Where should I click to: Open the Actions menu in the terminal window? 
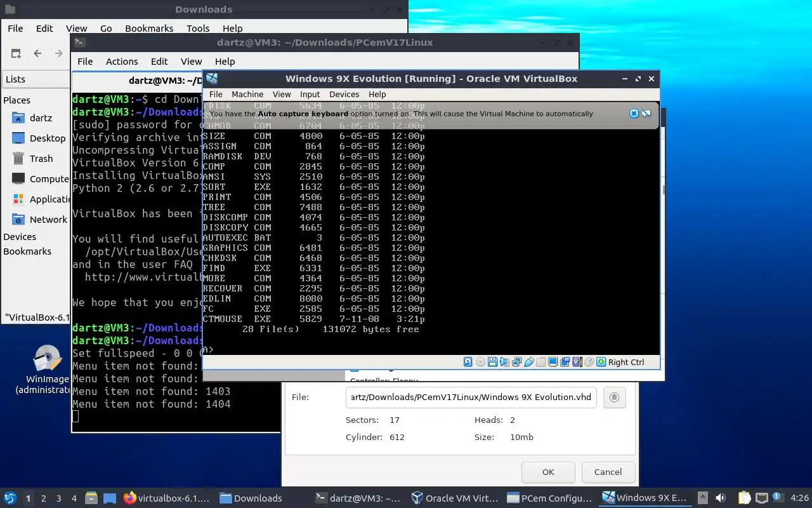point(122,62)
